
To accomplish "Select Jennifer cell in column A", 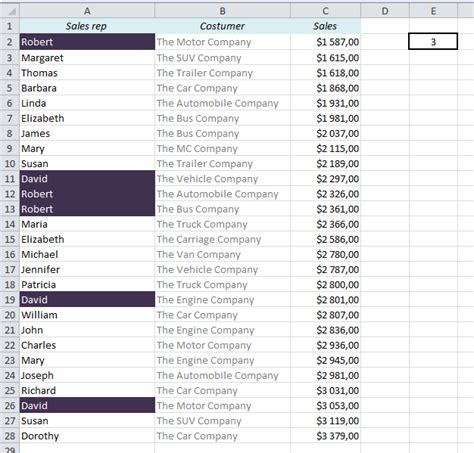I will [87, 269].
